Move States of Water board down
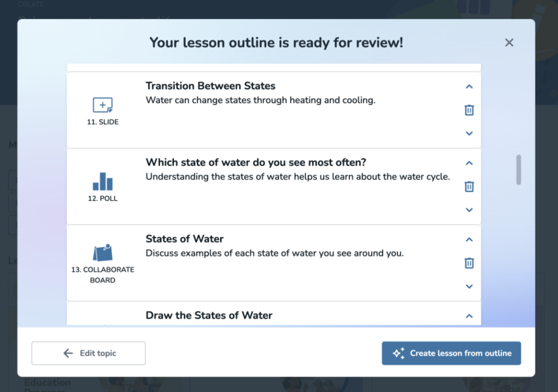558x392 pixels. 469,286
